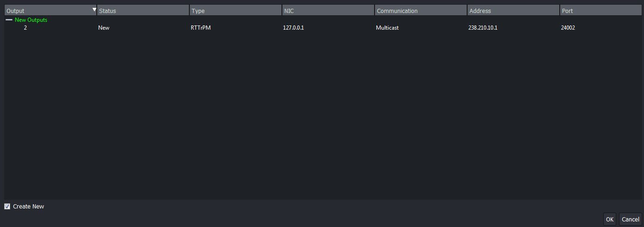
Task: Edit the 24002 port cell
Action: pos(568,28)
